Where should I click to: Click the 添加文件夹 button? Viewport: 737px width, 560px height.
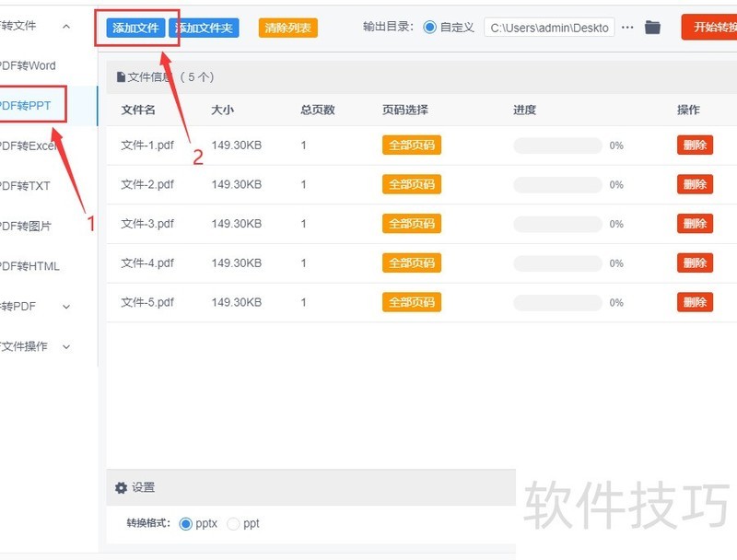point(205,28)
